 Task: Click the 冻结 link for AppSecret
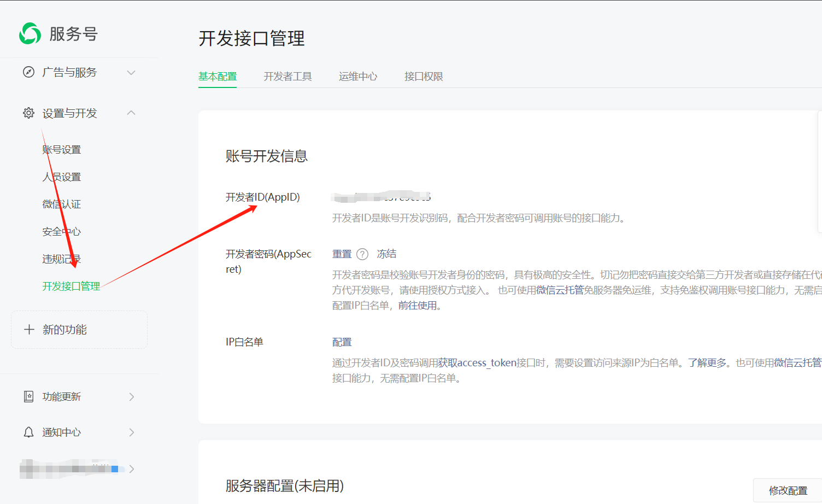click(x=386, y=254)
